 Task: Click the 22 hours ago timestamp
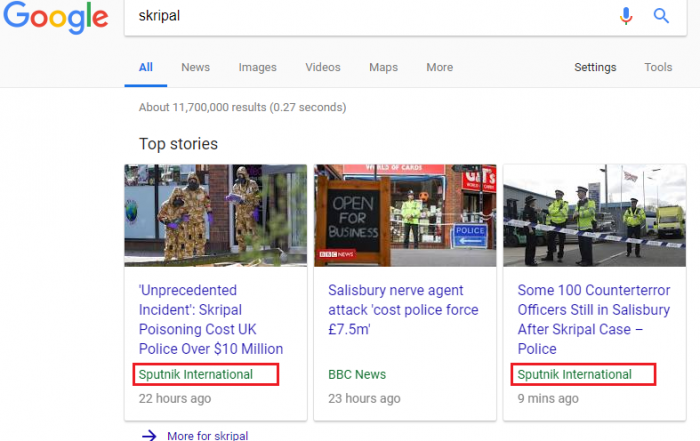click(x=175, y=398)
